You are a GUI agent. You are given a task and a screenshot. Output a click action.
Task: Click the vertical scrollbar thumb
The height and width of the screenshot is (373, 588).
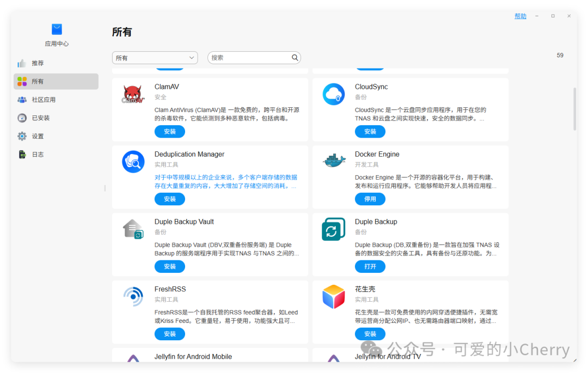[574, 109]
